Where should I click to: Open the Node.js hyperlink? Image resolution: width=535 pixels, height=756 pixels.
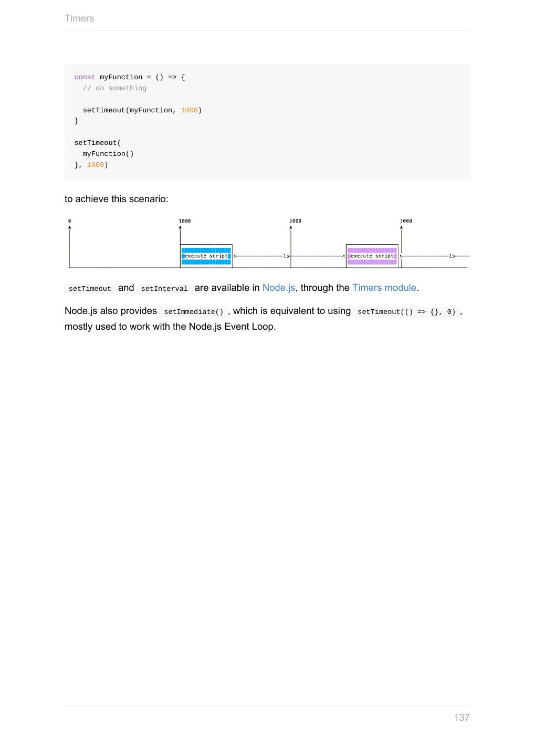pos(278,288)
